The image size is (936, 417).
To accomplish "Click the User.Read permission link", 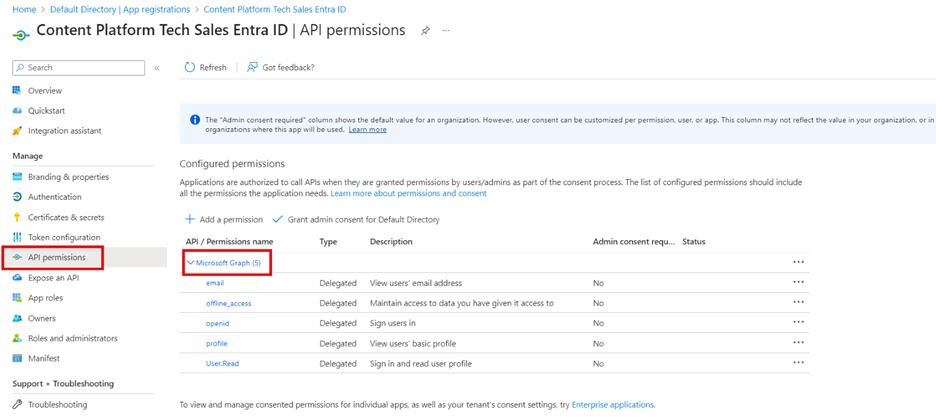I will (223, 363).
